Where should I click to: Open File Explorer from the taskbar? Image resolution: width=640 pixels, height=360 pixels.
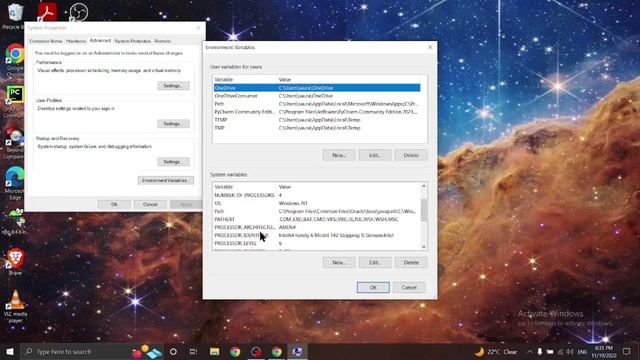tap(215, 351)
